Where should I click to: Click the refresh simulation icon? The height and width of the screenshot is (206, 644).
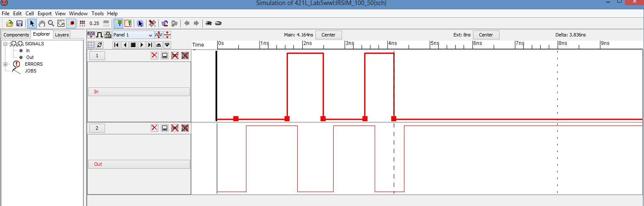100,45
